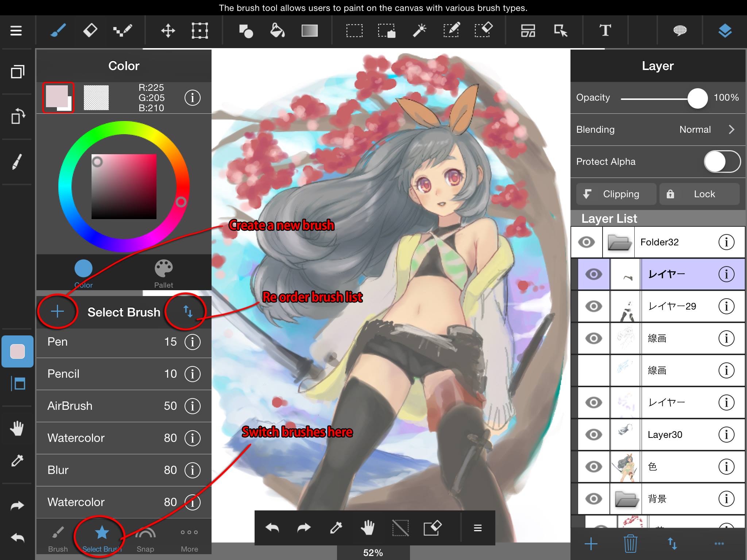Lock the current layer
Viewport: 747px width, 560px height.
(699, 194)
